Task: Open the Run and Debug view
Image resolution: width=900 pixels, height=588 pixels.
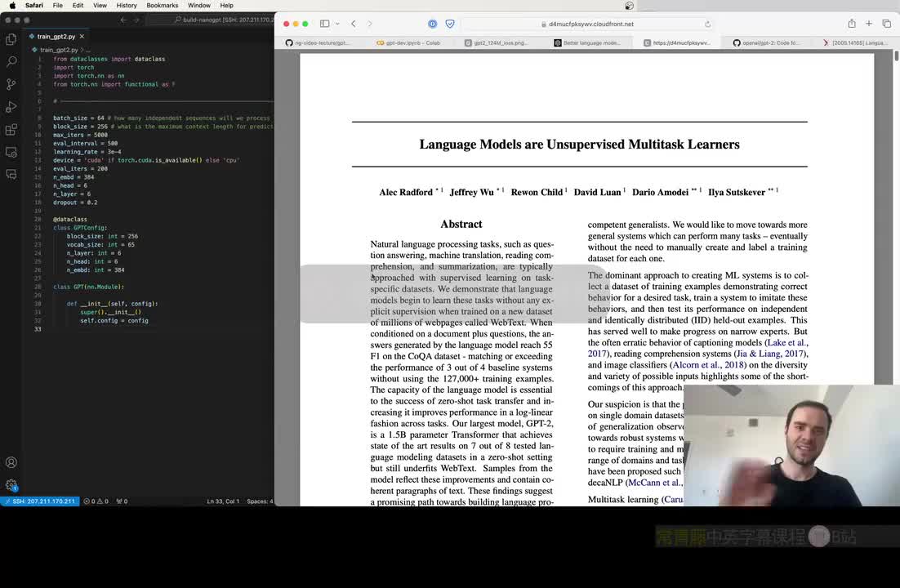Action: (x=11, y=107)
